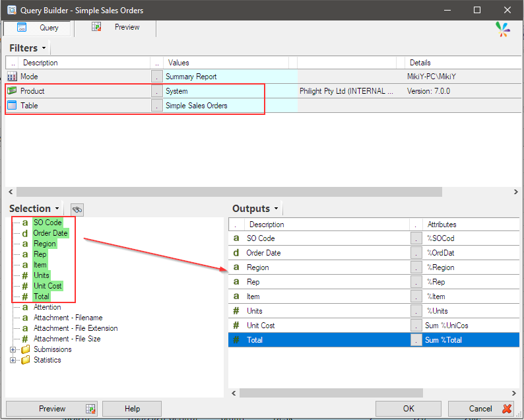The width and height of the screenshot is (524, 420).
Task: Click the Details column header
Action: [x=463, y=63]
